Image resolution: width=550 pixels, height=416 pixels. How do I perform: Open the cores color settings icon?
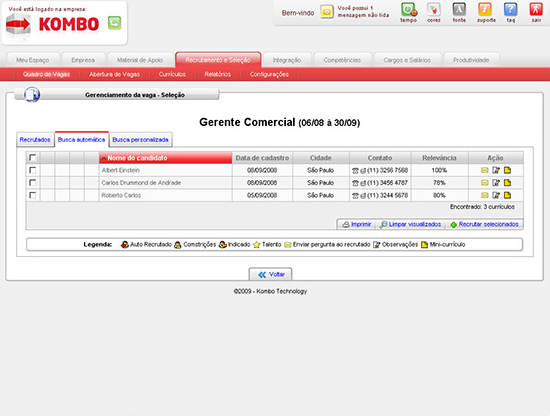434,10
